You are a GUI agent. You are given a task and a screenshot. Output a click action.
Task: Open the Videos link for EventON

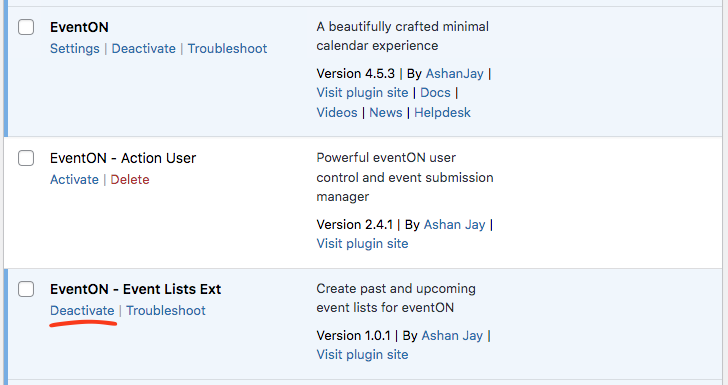(x=337, y=112)
